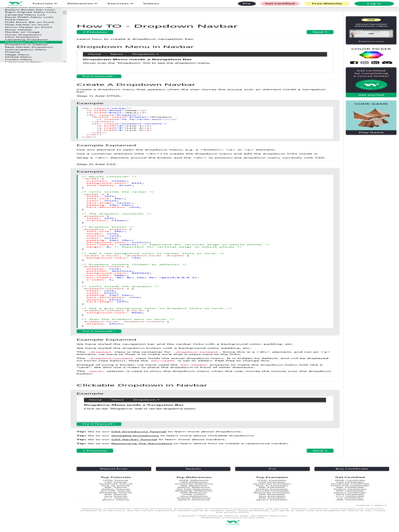Open the Responsive Top Navigation link
The width and height of the screenshot is (399, 532).
pyautogui.click(x=142, y=444)
